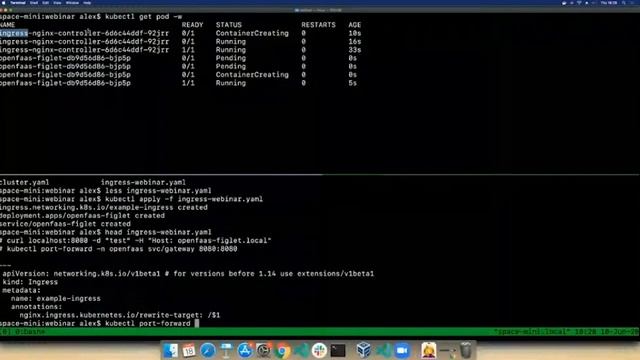Click the curl localhost:8080 comment line
Image resolution: width=640 pixels, height=360 pixels.
tap(136, 240)
